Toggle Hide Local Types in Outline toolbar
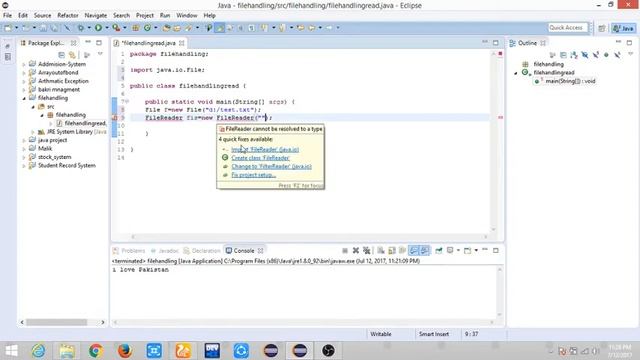640x360 pixels. coord(618,54)
